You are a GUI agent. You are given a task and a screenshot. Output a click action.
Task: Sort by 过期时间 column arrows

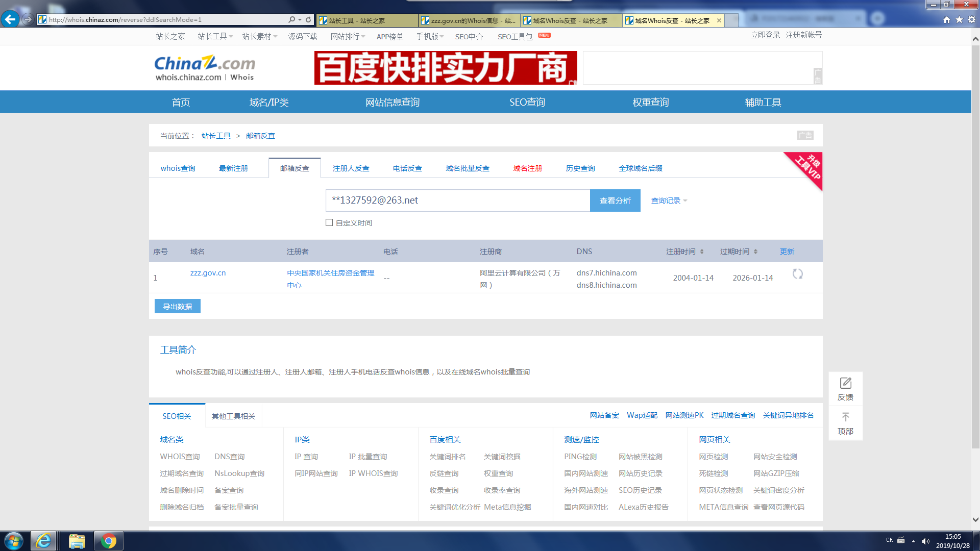coord(755,252)
